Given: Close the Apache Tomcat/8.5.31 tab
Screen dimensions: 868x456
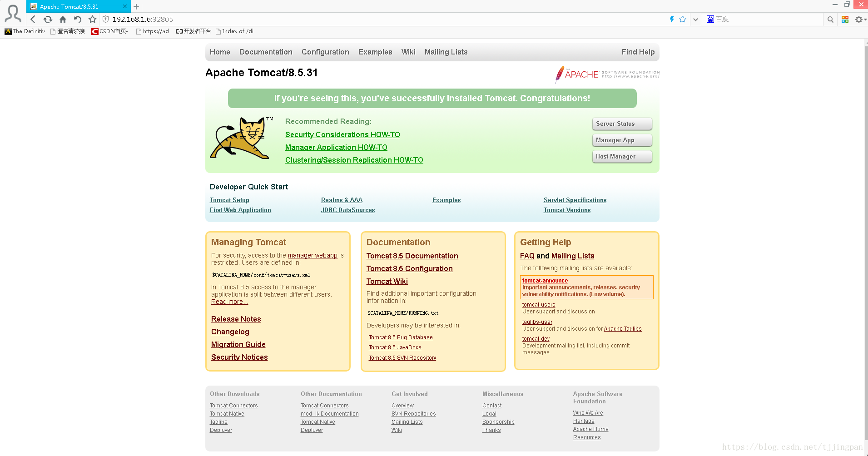Looking at the screenshot, I should pos(125,6).
